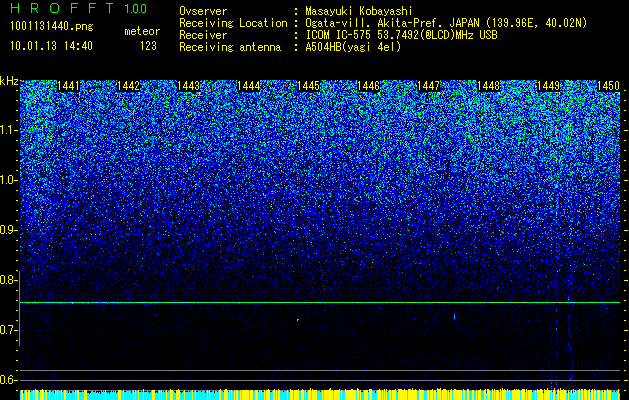Screen dimensions: 629x400
Task: Click the 1448 time marker
Action: click(489, 86)
